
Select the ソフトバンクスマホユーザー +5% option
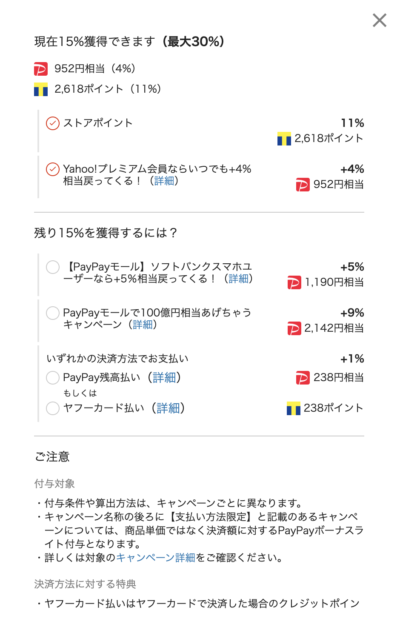tap(53, 267)
